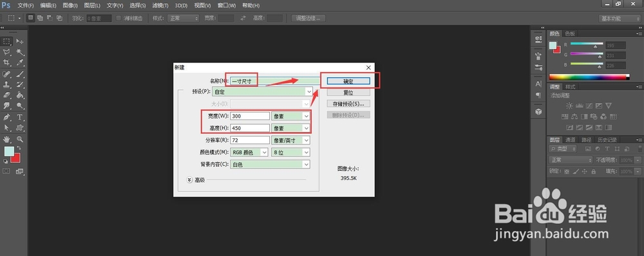This screenshot has width=644, height=256.
Task: Expand the 高级 advanced section
Action: coord(189,179)
